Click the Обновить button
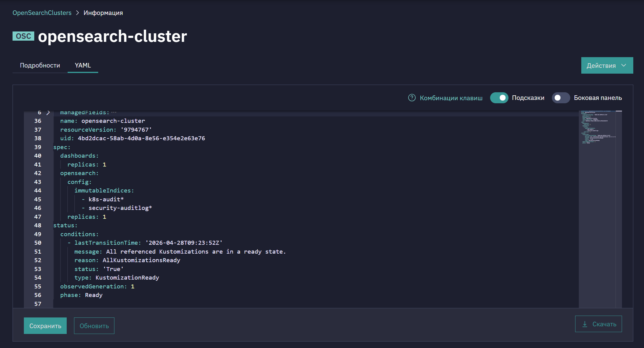Screen dimensions: 644x348 (94, 326)
